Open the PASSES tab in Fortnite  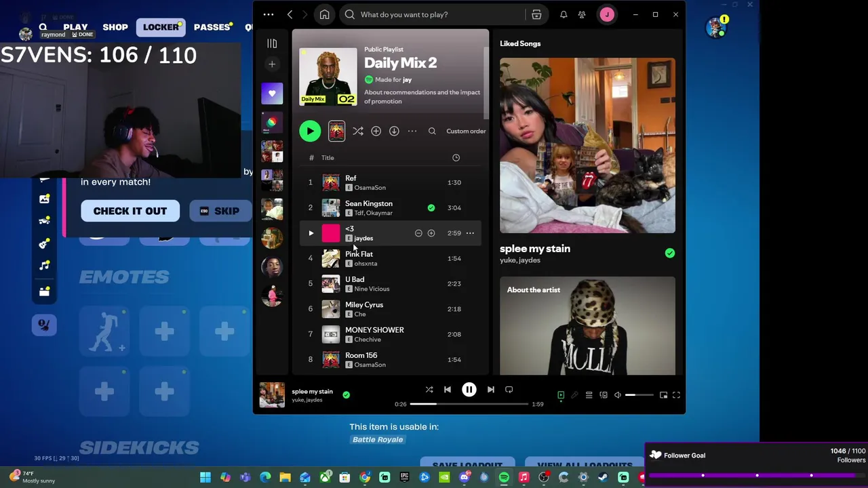212,27
